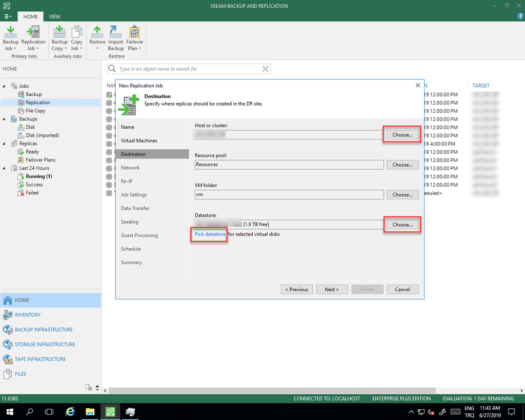Cancel the New Replication Job wizard
This screenshot has width=525, height=420.
(x=402, y=289)
